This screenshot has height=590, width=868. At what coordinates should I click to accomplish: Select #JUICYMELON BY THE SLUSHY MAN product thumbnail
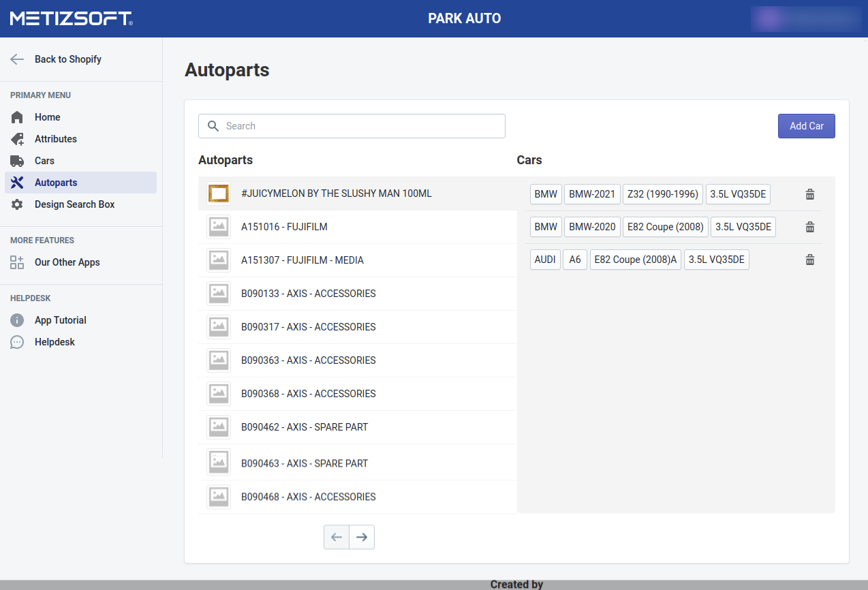pos(219,194)
